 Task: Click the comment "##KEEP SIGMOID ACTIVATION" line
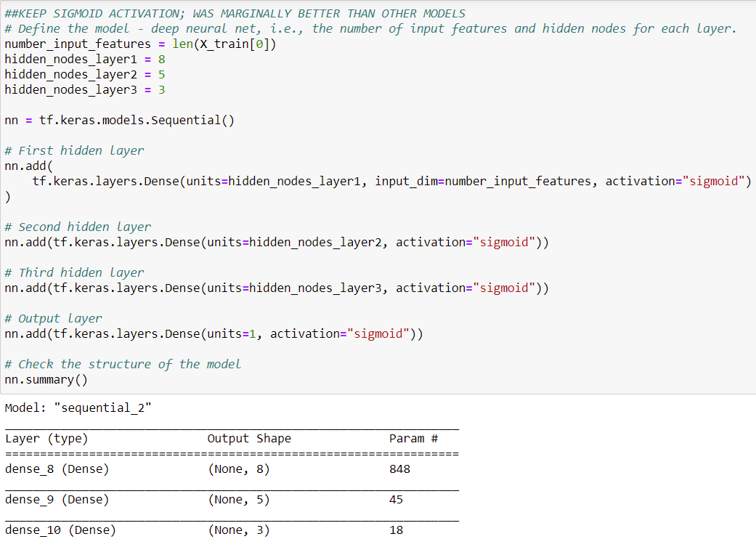(235, 14)
